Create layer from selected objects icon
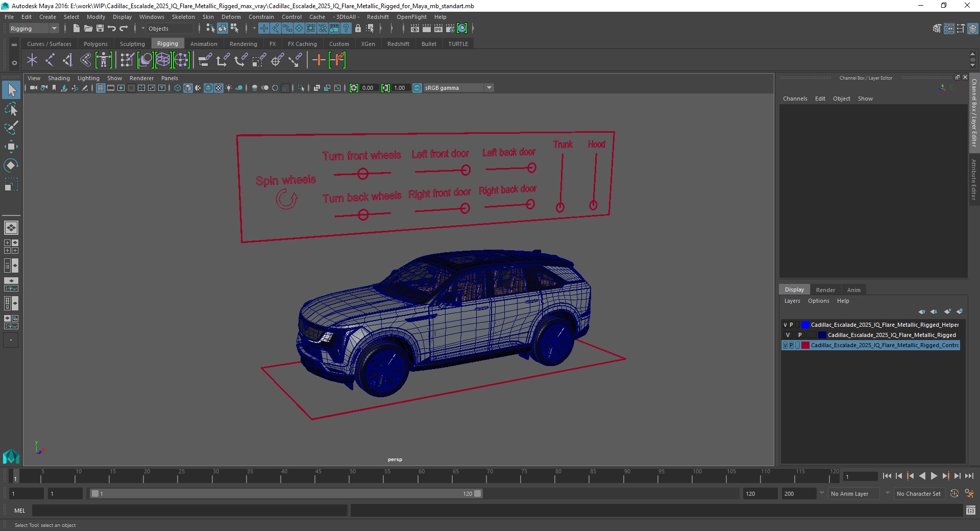Image resolution: width=980 pixels, height=531 pixels. point(960,311)
